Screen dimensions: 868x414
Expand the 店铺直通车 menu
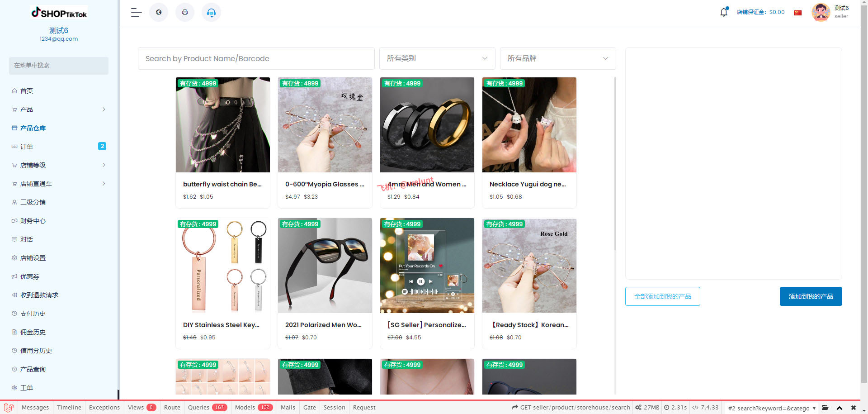(x=59, y=184)
